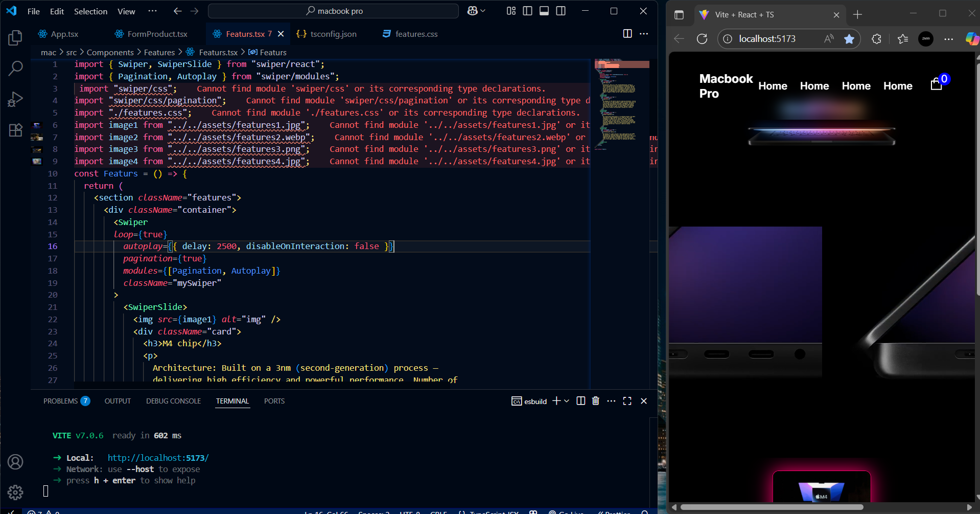Click the Macbook Pro logo on webpage
980x514 pixels.
tap(726, 86)
